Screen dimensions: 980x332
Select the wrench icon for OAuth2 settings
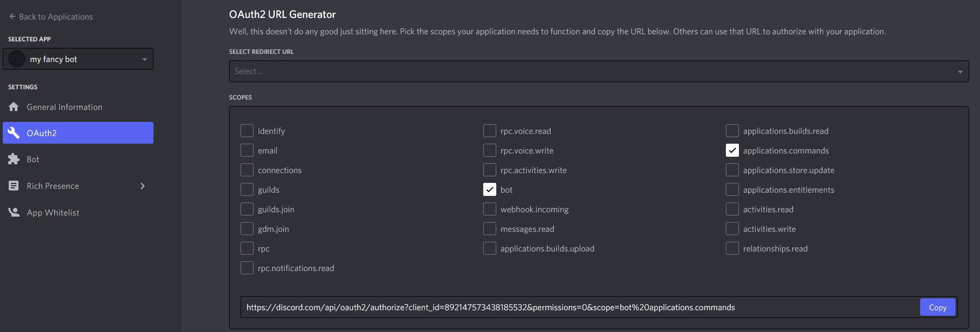click(x=14, y=132)
